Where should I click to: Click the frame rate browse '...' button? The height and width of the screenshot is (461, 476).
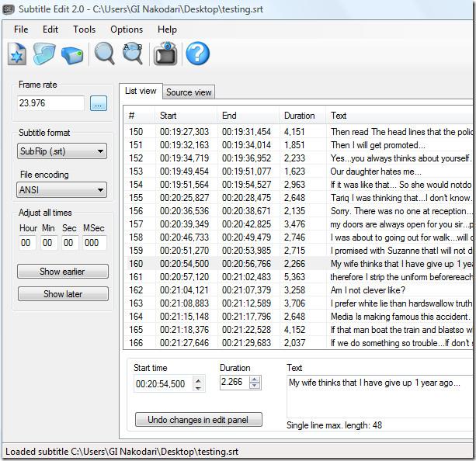(x=99, y=103)
